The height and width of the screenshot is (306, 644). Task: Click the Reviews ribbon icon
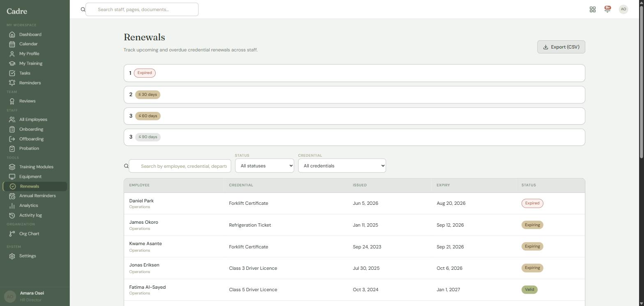coord(12,101)
